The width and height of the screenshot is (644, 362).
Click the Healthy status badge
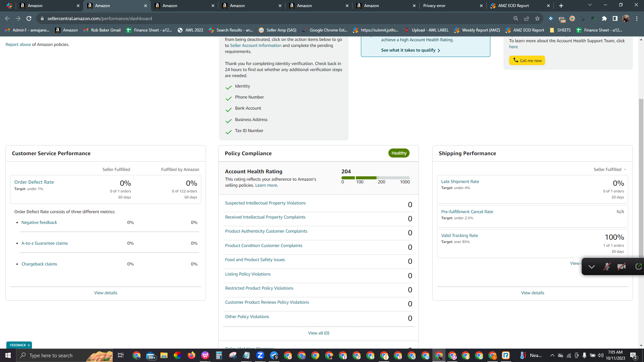click(x=399, y=153)
